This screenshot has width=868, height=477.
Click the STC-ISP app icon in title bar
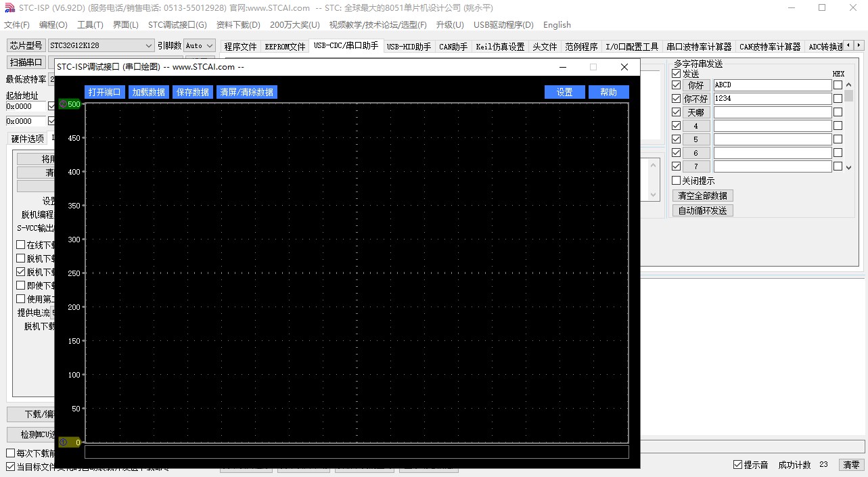[x=9, y=7]
